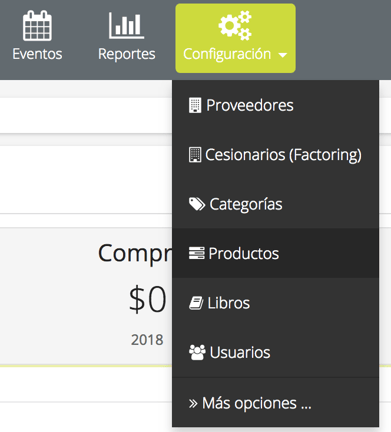Go to Usuarios settings
The height and width of the screenshot is (432, 391).
tap(275, 352)
